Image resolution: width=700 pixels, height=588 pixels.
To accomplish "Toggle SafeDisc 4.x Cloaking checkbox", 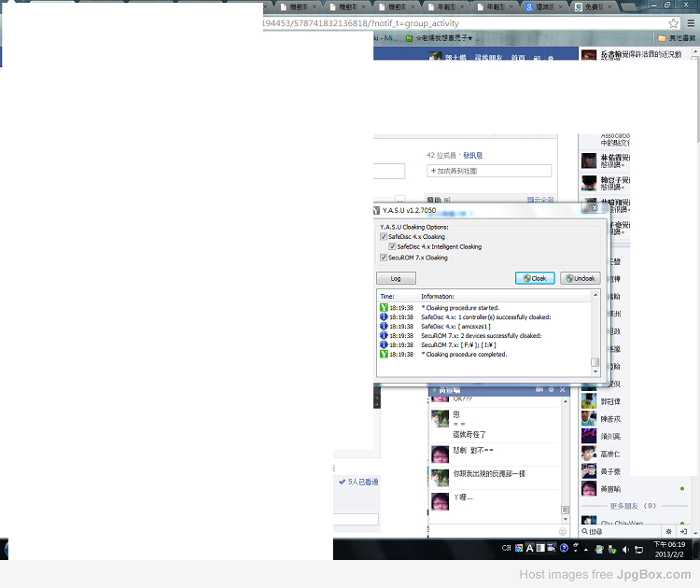I will 384,237.
